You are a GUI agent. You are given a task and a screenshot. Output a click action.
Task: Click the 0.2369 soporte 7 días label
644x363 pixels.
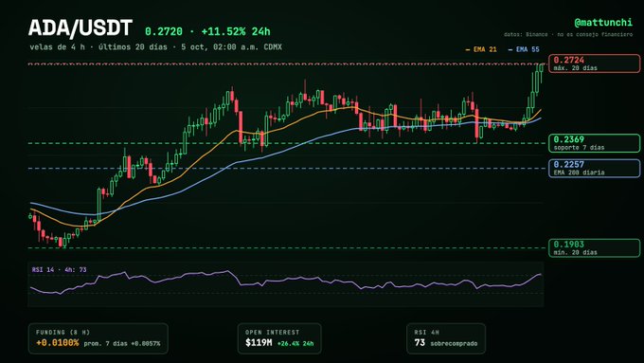[x=595, y=143]
